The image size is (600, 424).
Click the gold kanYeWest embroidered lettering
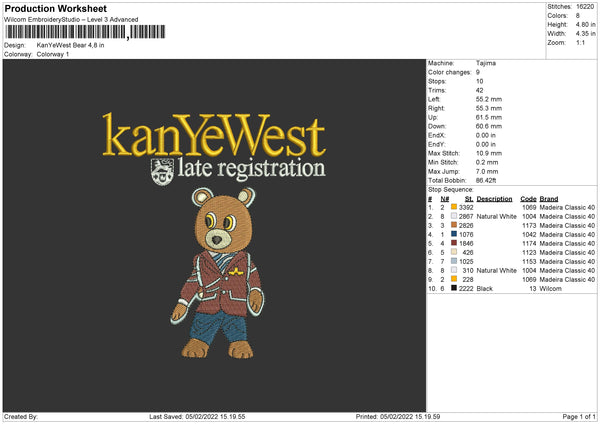(214, 134)
